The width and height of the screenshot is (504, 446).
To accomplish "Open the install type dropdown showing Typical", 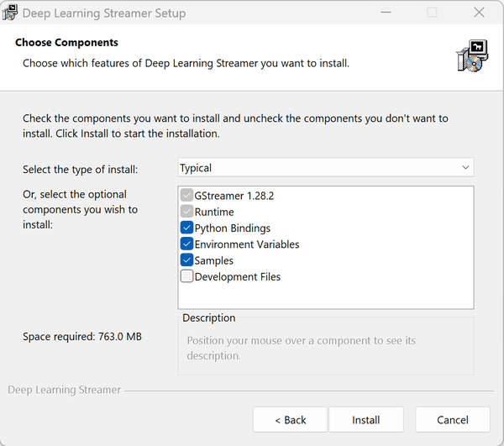I will point(326,167).
